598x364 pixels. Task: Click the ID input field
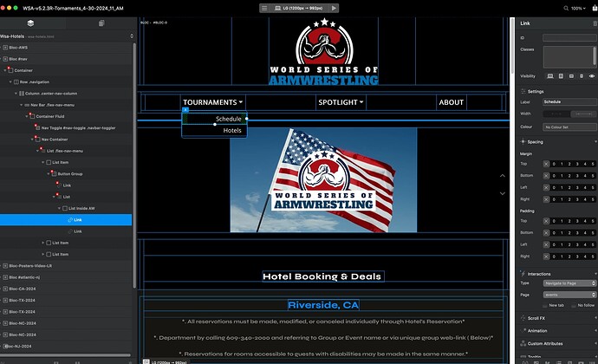[x=569, y=38]
